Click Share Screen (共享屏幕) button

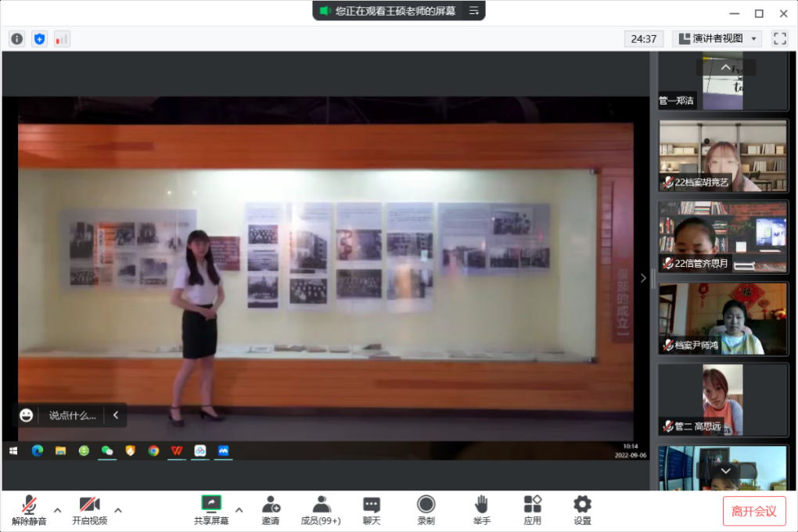(211, 510)
